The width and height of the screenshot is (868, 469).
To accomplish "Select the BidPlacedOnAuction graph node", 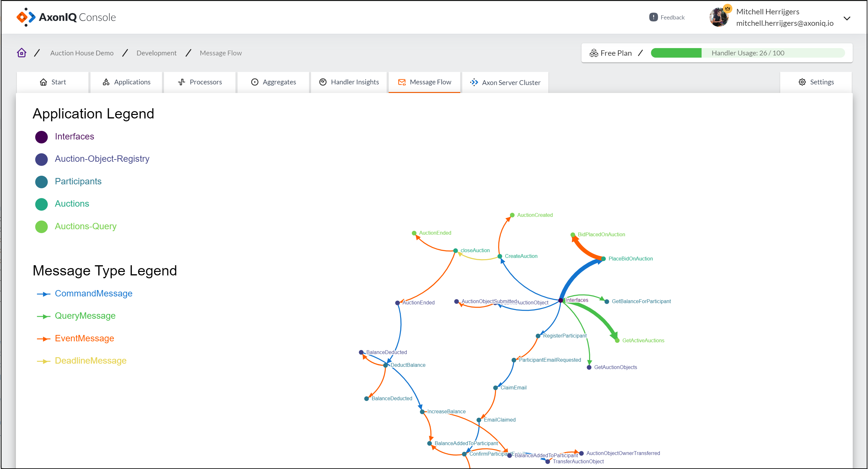I will [x=572, y=234].
